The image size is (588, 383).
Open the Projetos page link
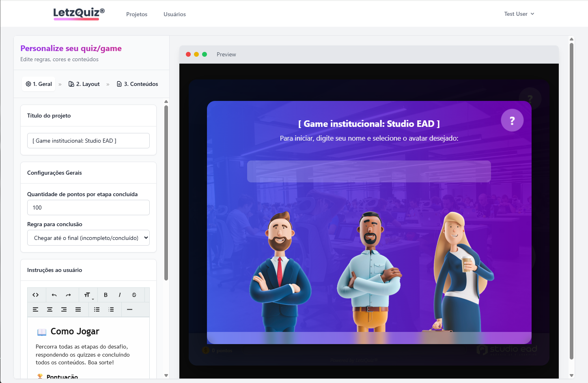coord(137,14)
